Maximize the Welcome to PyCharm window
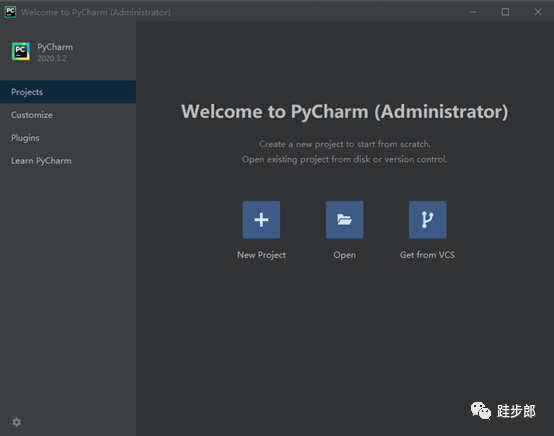The image size is (554, 436). pyautogui.click(x=505, y=12)
